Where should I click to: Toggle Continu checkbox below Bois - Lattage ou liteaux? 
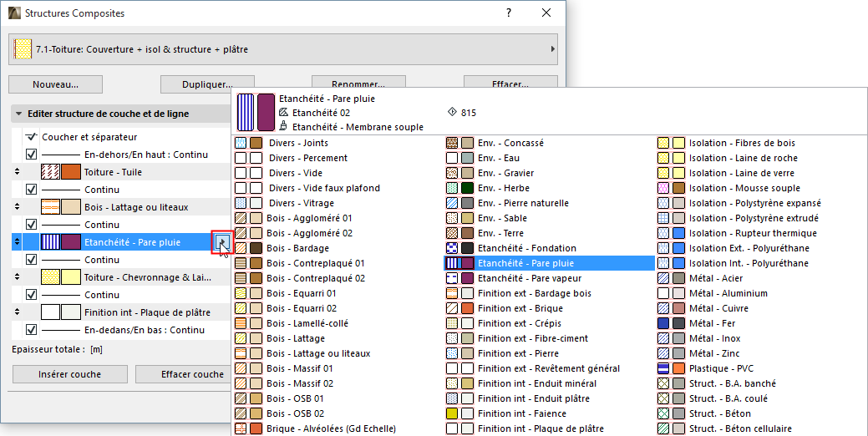32,225
